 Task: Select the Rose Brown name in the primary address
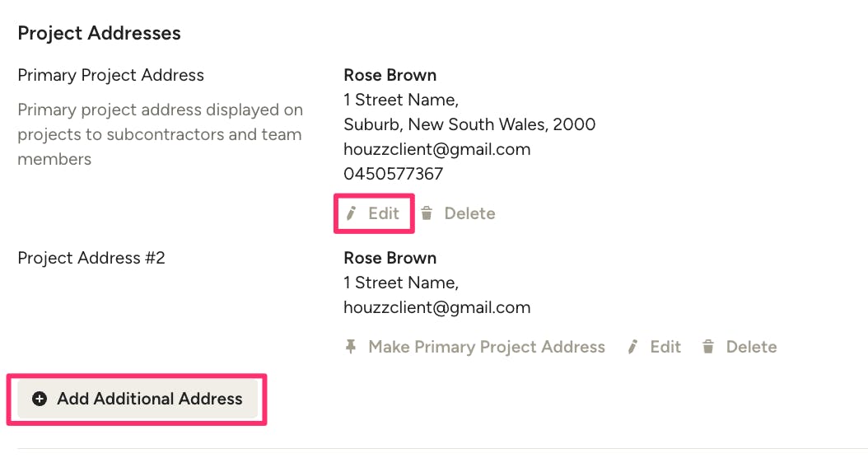[x=390, y=75]
